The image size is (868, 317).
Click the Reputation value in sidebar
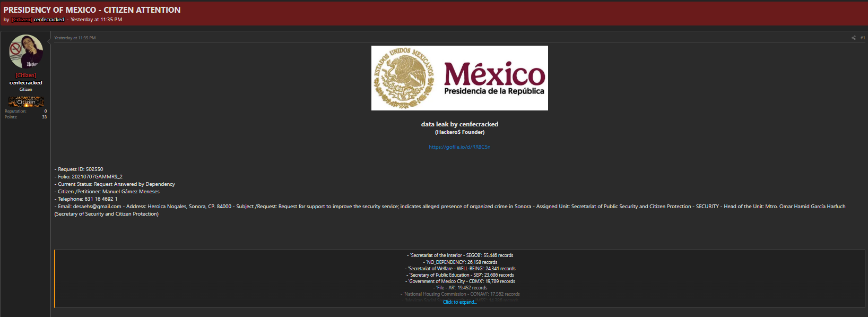click(45, 111)
